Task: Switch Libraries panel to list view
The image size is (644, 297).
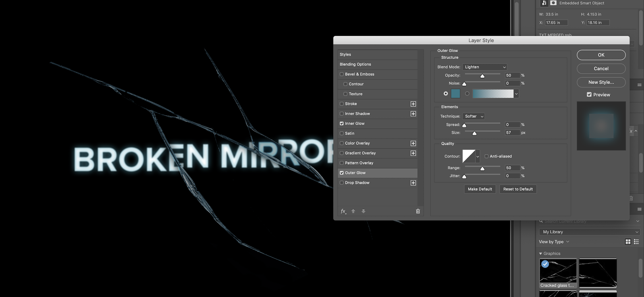Action: (x=636, y=242)
